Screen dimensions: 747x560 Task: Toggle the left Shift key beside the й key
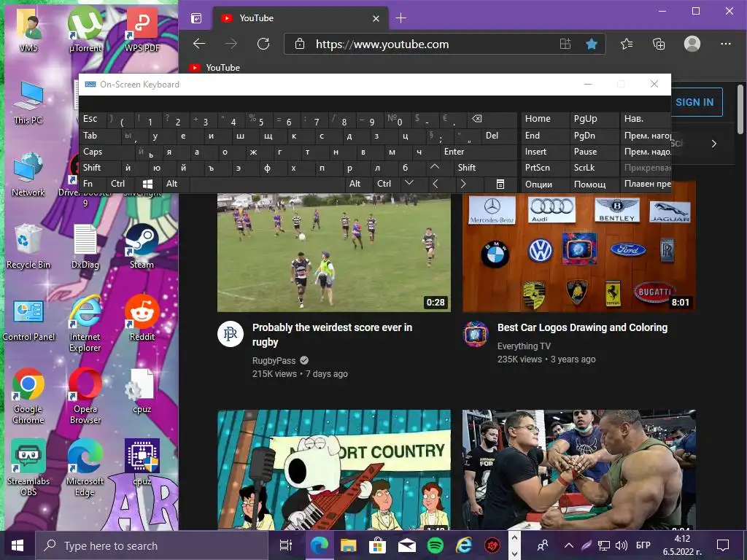point(99,168)
